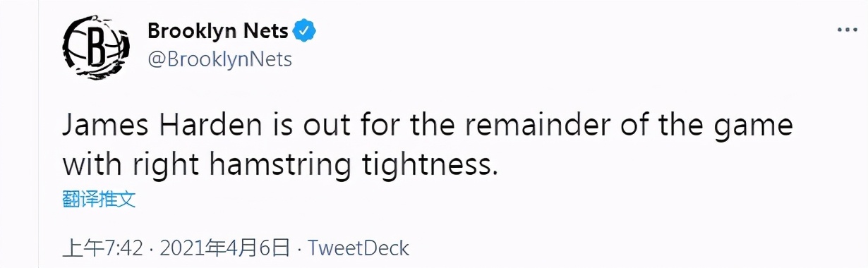The height and width of the screenshot is (268, 868).
Task: Open the Brooklyn Nets logo avatar
Action: [x=96, y=47]
